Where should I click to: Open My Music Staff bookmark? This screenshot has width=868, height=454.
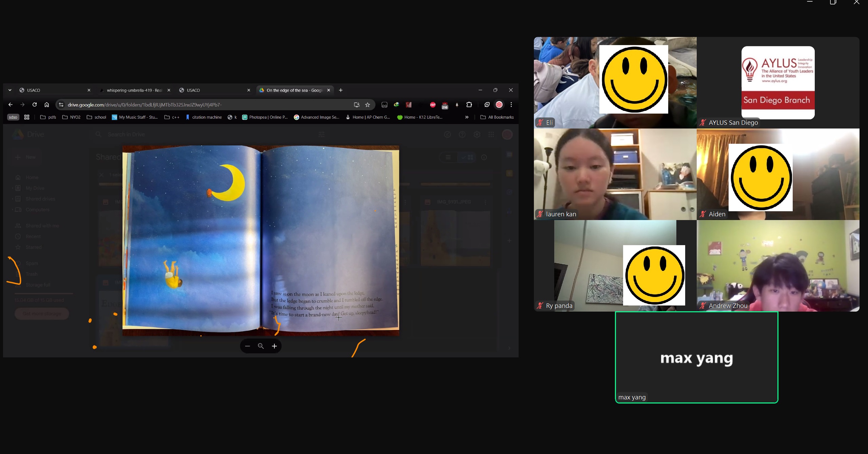point(135,117)
